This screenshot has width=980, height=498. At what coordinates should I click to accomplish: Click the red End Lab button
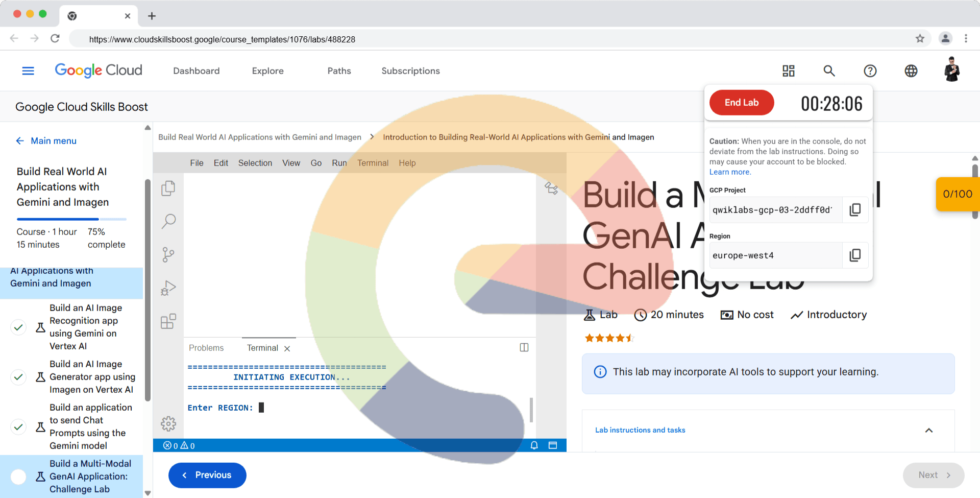[x=741, y=103]
